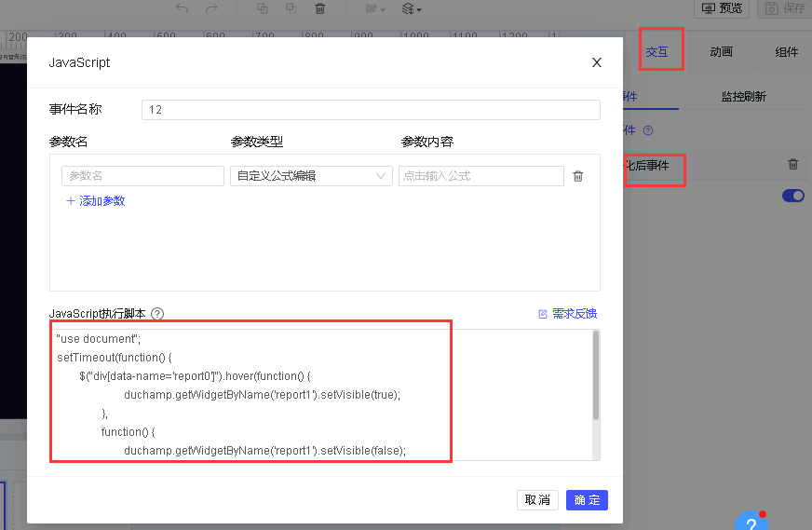Click the 预览 preview button
Image resolution: width=812 pixels, height=530 pixels.
tap(722, 8)
